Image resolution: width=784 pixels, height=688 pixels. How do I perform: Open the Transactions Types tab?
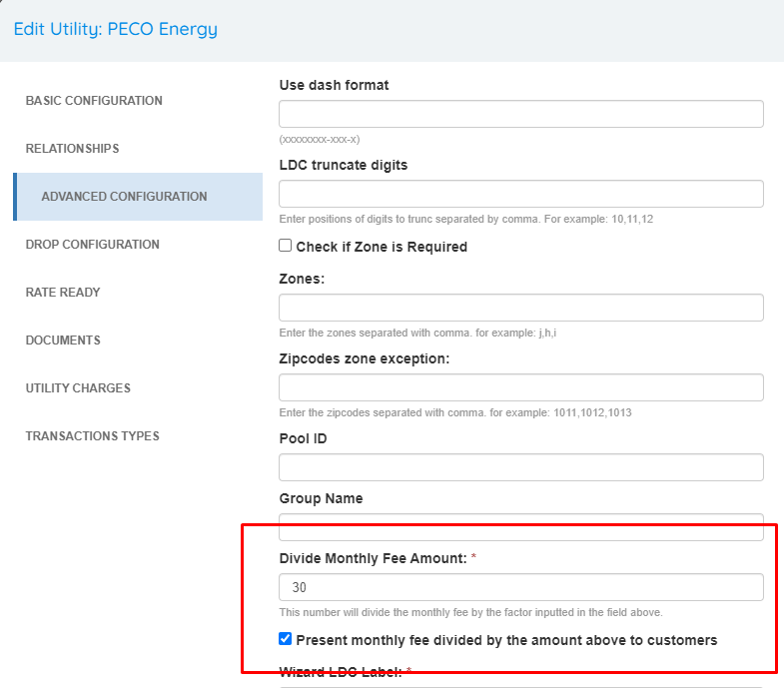click(x=93, y=436)
